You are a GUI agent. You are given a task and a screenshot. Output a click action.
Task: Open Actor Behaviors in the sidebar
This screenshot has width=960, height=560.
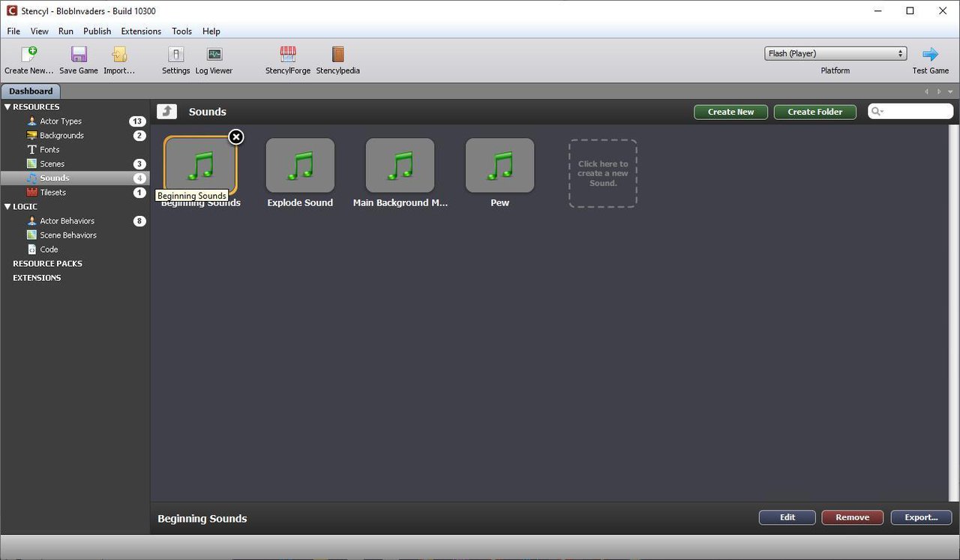(67, 221)
